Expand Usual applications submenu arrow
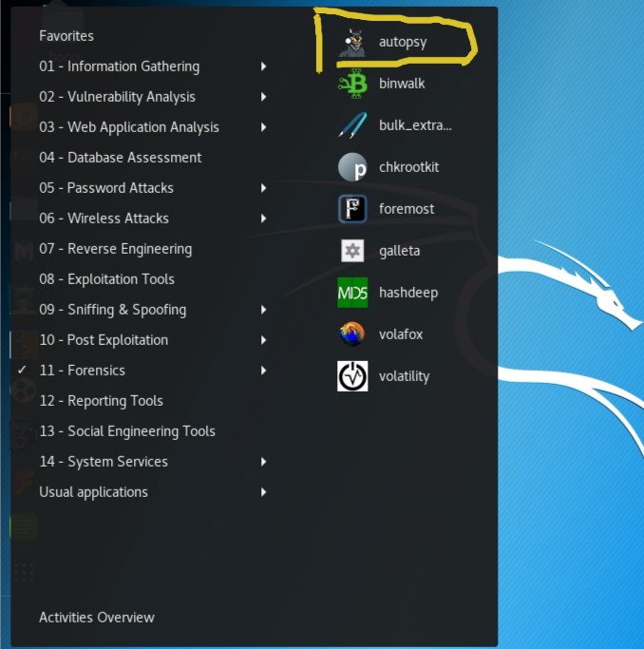 pyautogui.click(x=263, y=492)
